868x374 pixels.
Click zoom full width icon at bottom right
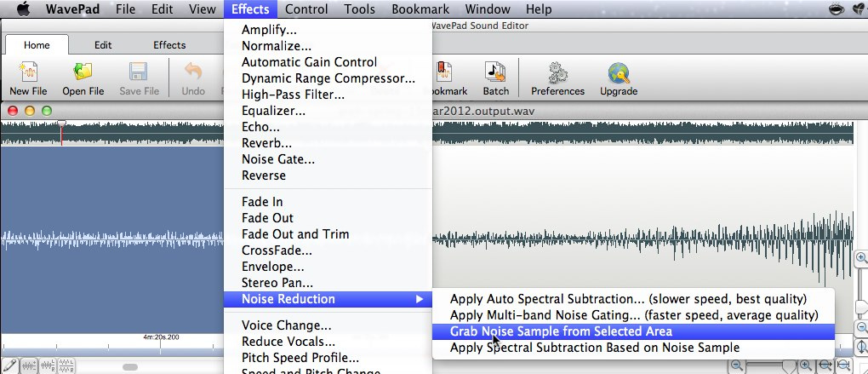[x=843, y=365]
